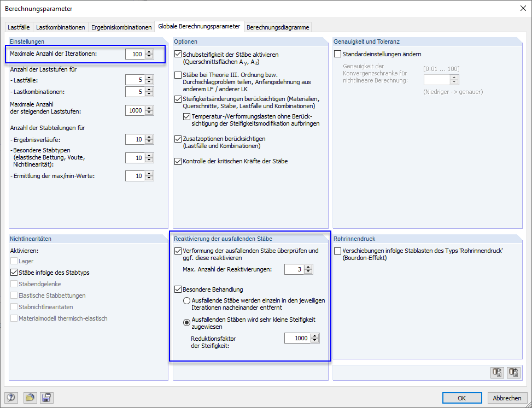
Task: Confirm settings with the OK button
Action: [x=462, y=398]
